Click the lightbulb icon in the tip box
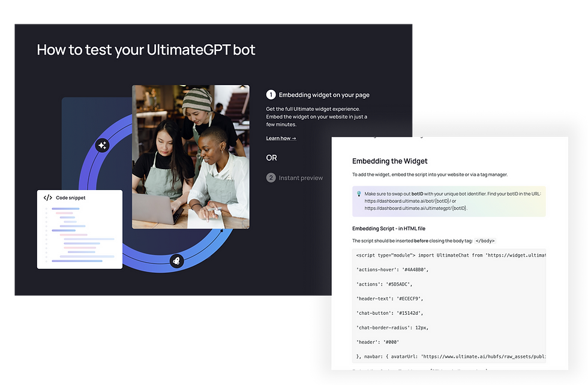This screenshot has height=385, width=588. tap(359, 194)
